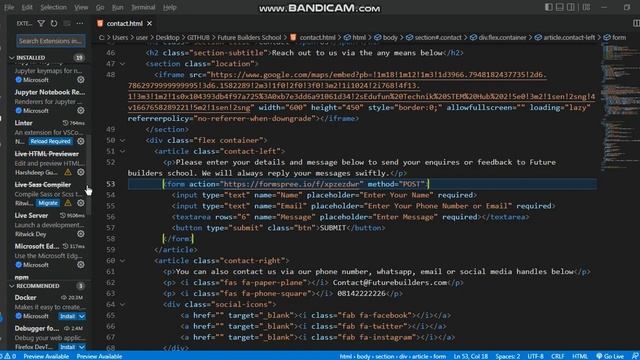Click warning icon on Live Sass Compiler
The image size is (640, 360).
tap(68, 203)
